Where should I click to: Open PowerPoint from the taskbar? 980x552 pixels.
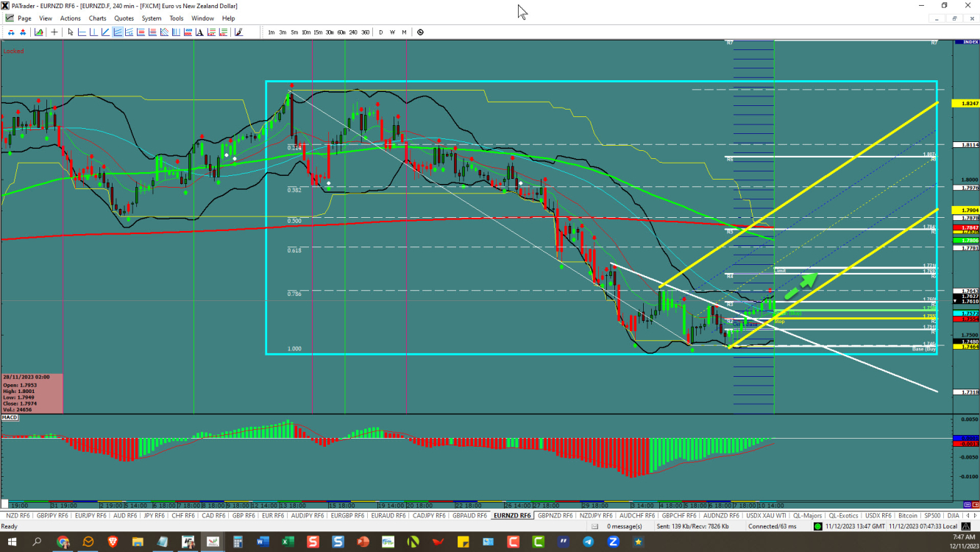coord(363,542)
